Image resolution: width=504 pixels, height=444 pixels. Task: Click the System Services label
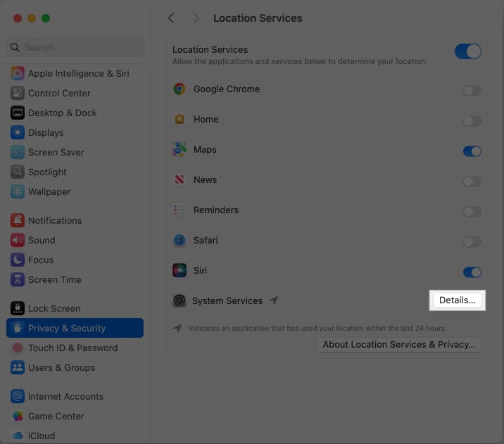coord(227,300)
